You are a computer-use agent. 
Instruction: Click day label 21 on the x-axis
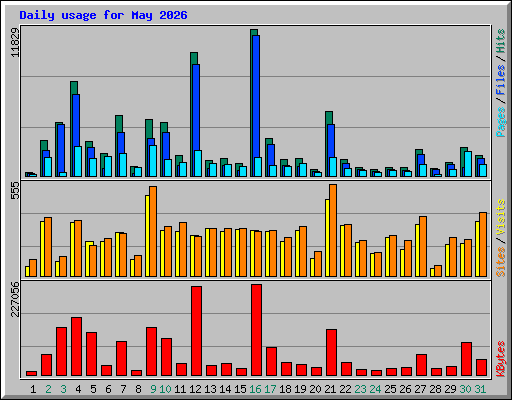pyautogui.click(x=330, y=389)
